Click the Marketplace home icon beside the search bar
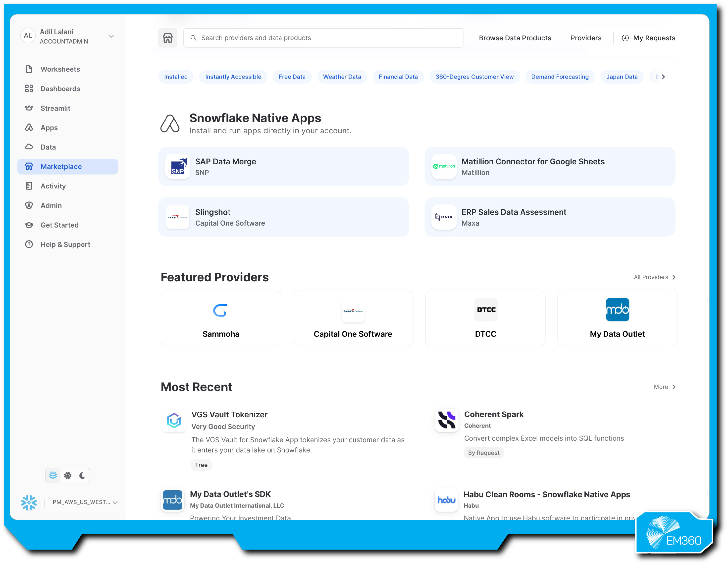Viewport: 728px width, 565px height. coord(168,38)
